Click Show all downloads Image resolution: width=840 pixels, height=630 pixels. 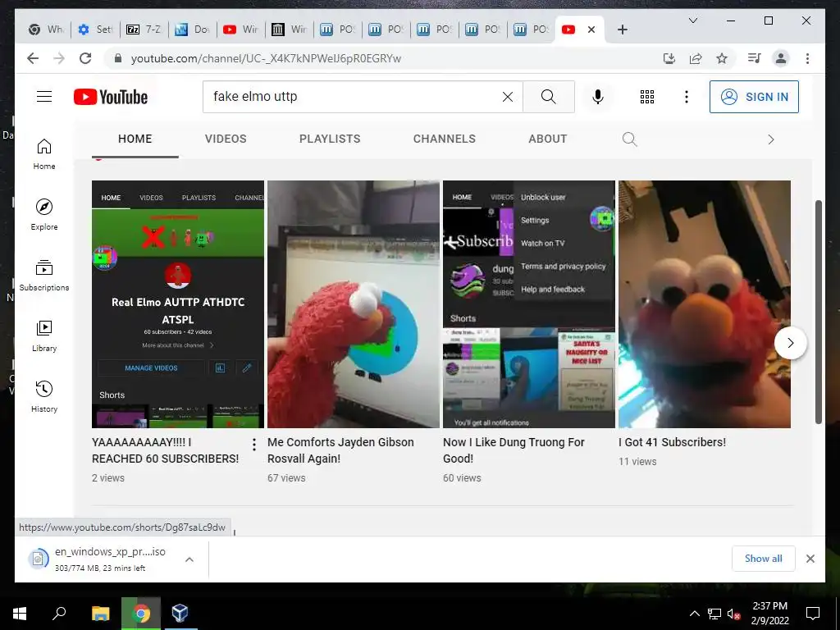763,558
